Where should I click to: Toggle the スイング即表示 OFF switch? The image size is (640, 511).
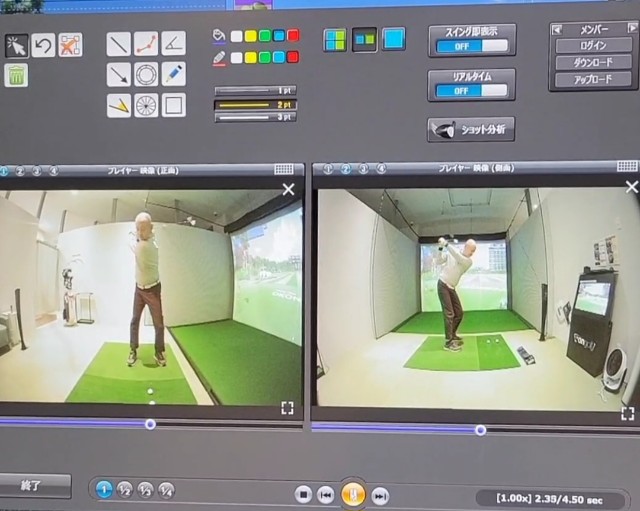pyautogui.click(x=472, y=46)
